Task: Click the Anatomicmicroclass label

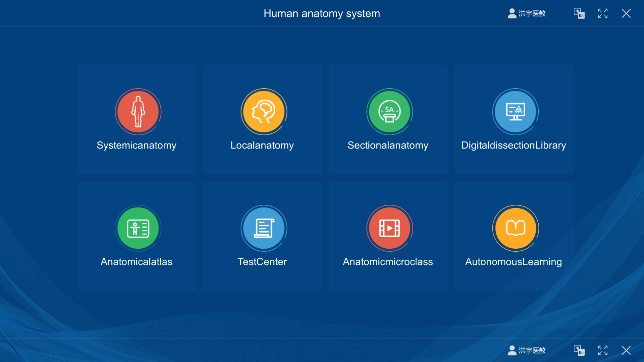Action: pyautogui.click(x=388, y=262)
